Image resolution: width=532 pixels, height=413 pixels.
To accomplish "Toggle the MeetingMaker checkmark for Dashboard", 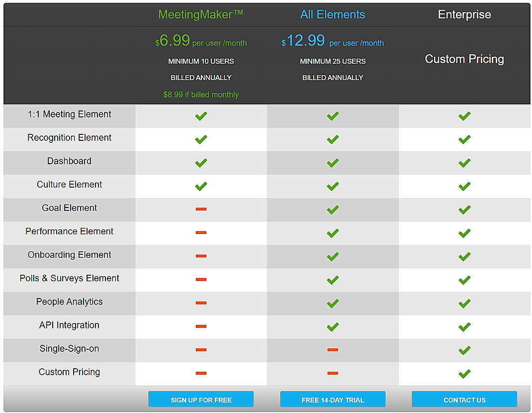I will 201,163.
